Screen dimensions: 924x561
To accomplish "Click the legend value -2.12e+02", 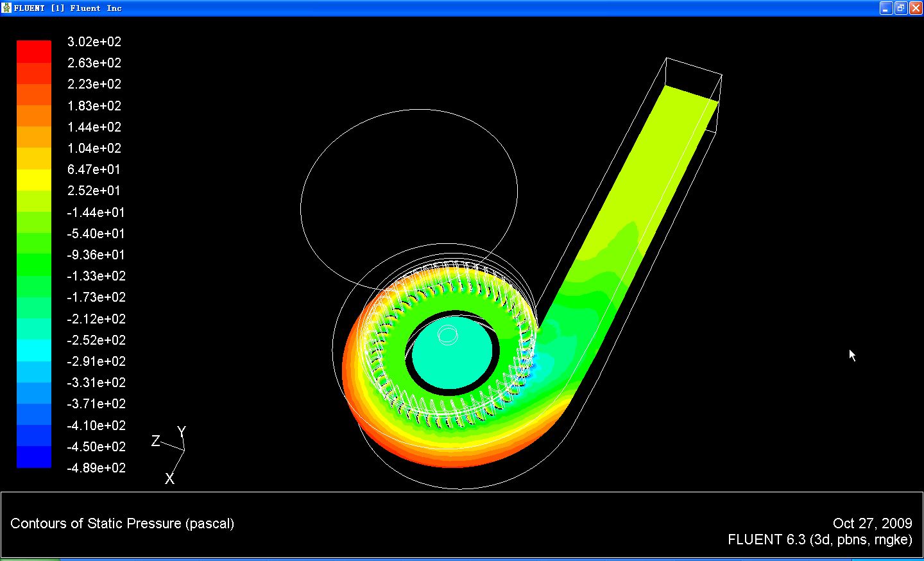I will coord(96,319).
